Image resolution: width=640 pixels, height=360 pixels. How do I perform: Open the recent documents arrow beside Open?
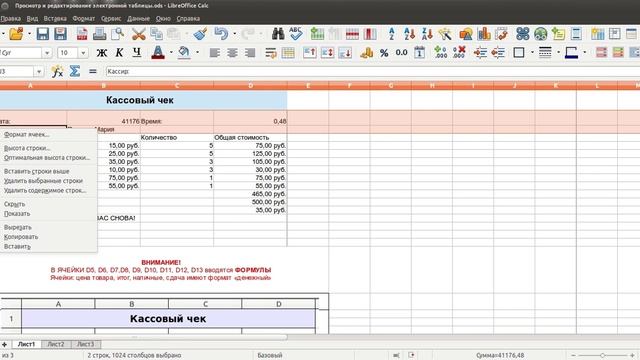(x=29, y=33)
